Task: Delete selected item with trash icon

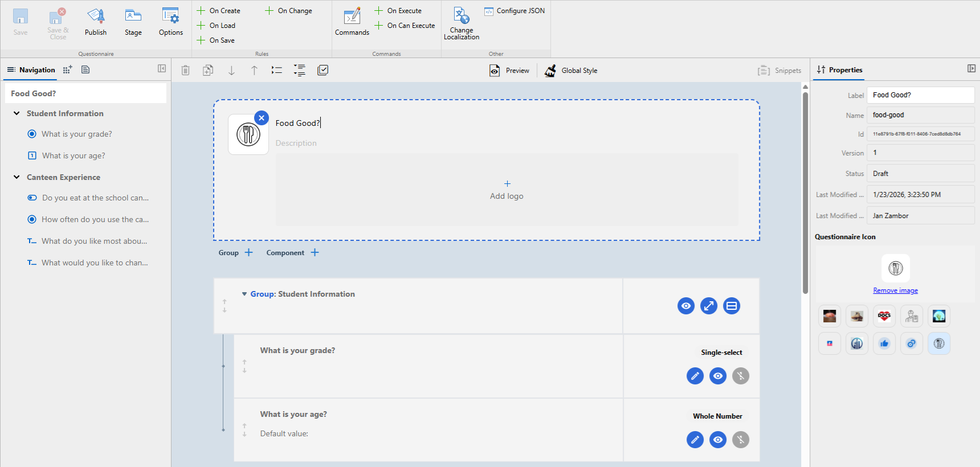Action: (x=185, y=70)
